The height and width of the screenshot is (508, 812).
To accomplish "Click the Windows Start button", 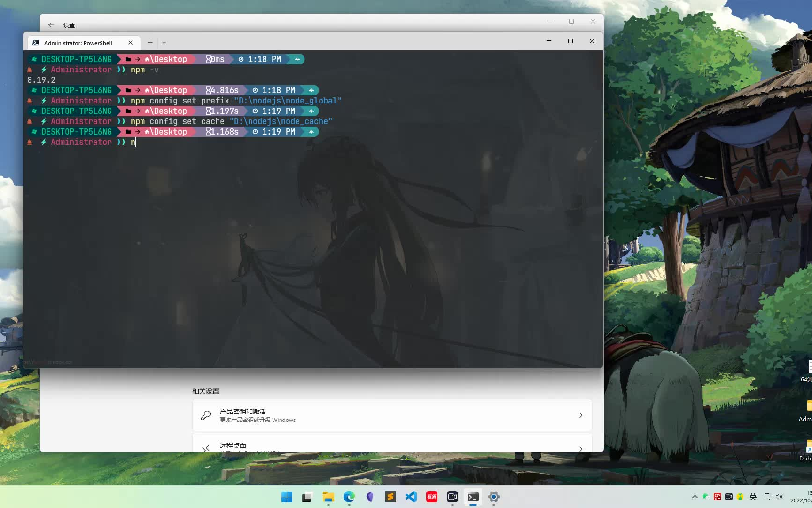I will pyautogui.click(x=287, y=497).
